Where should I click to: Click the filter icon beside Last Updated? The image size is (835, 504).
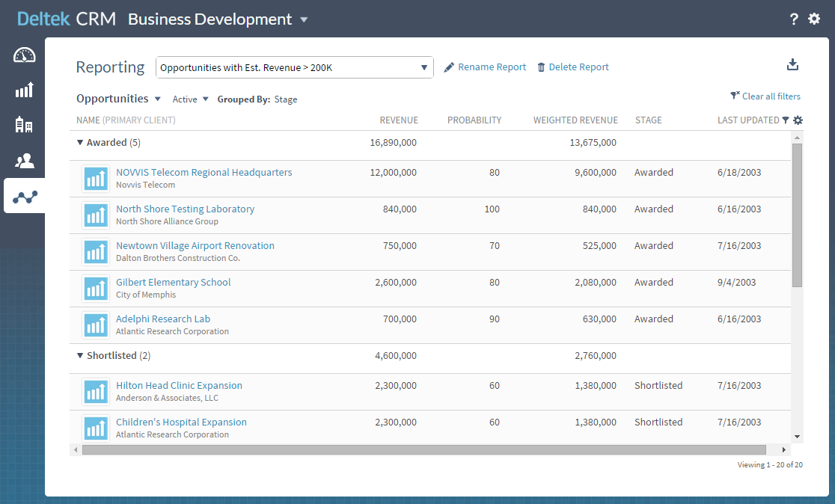[x=786, y=120]
